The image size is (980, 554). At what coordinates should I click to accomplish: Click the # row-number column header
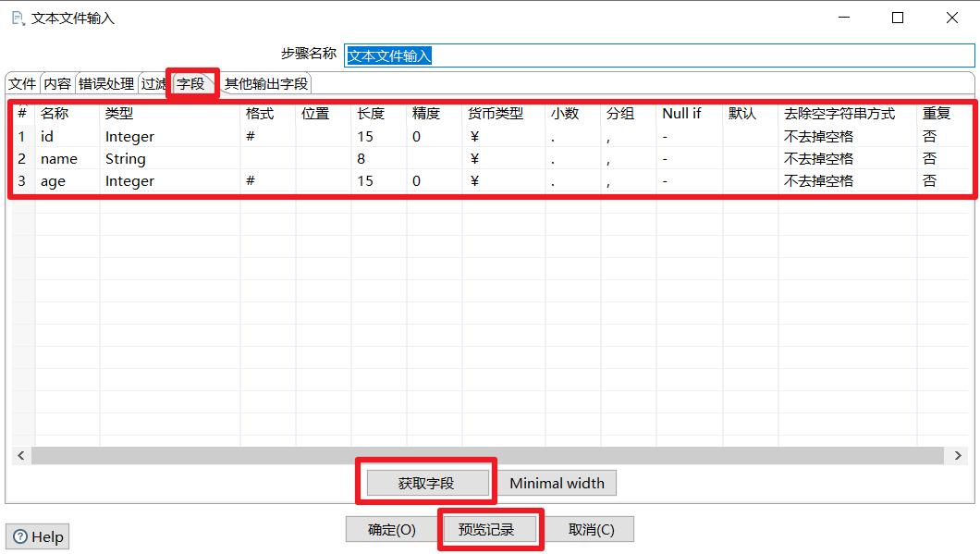(x=22, y=113)
